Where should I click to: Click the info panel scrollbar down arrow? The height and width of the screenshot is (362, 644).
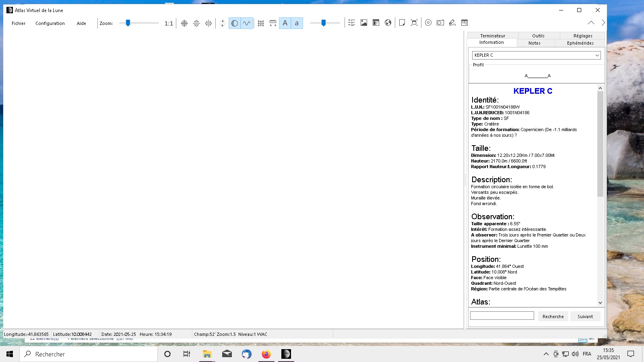coord(600,303)
